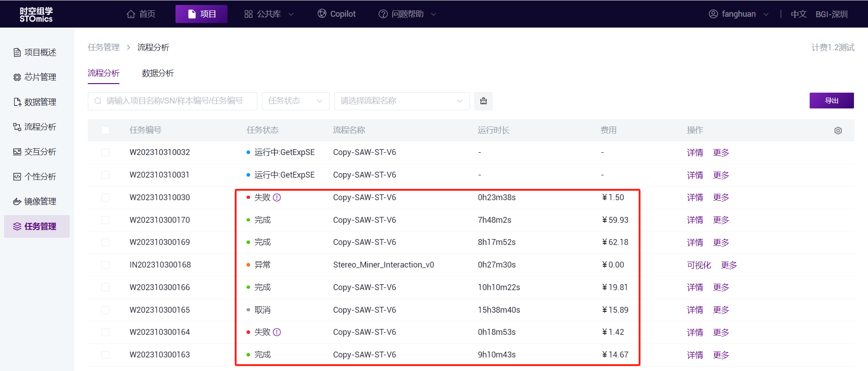The height and width of the screenshot is (371, 868).
Task: Select checkbox for task W202310300170
Action: [105, 220]
